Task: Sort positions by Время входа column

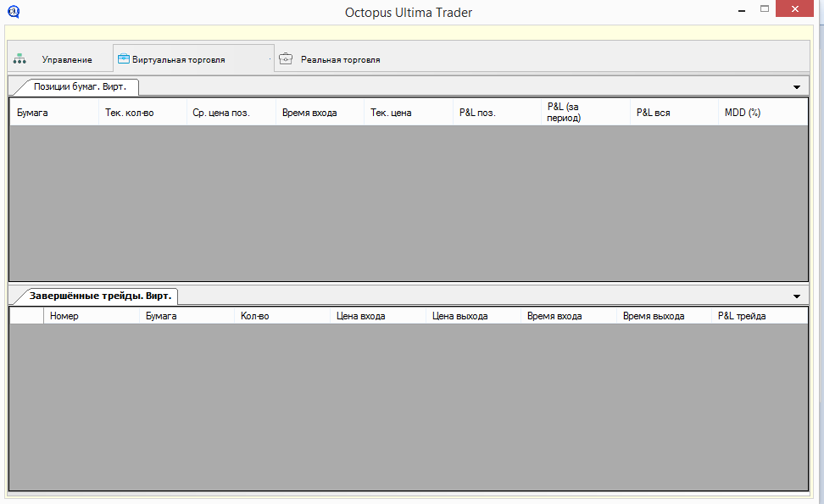Action: (320, 113)
